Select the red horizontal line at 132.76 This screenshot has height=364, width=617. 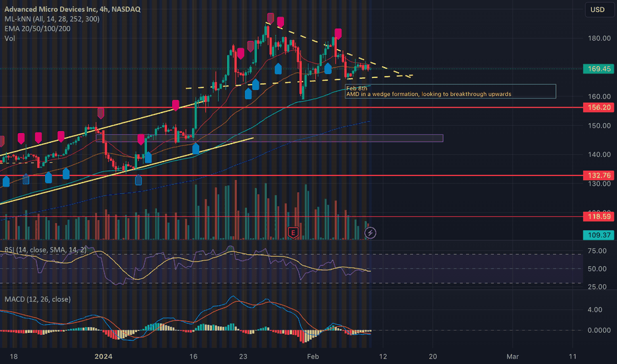[291, 175]
